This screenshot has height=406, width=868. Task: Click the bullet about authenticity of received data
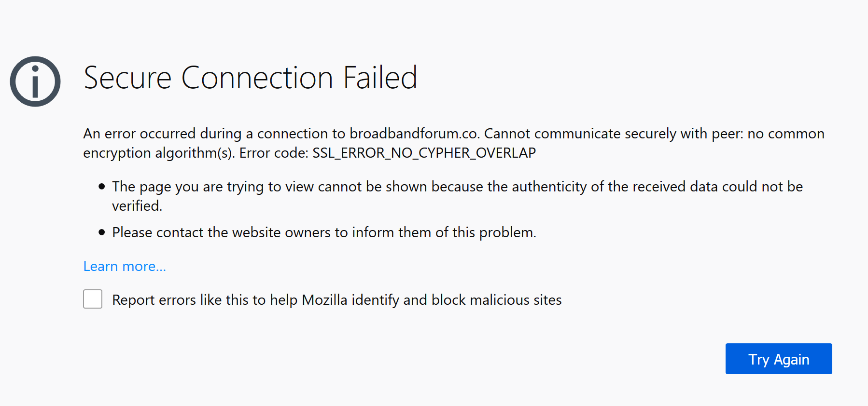457,187
